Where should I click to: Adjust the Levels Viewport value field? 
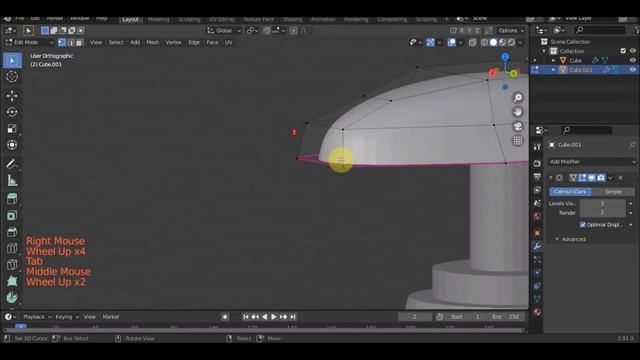pyautogui.click(x=603, y=203)
